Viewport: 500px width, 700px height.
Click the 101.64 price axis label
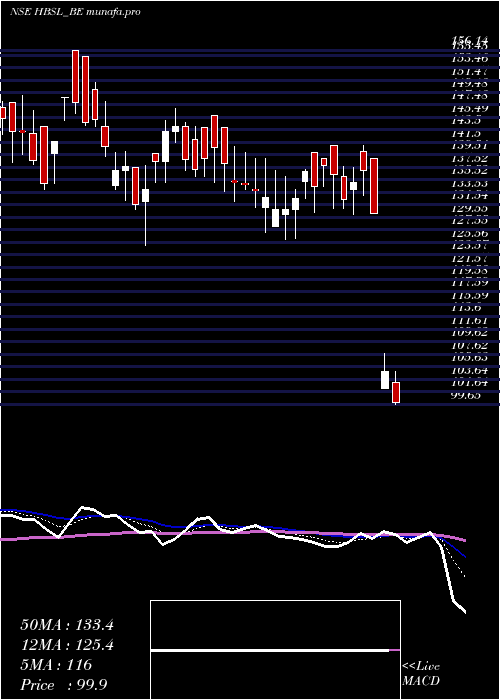pyautogui.click(x=469, y=383)
